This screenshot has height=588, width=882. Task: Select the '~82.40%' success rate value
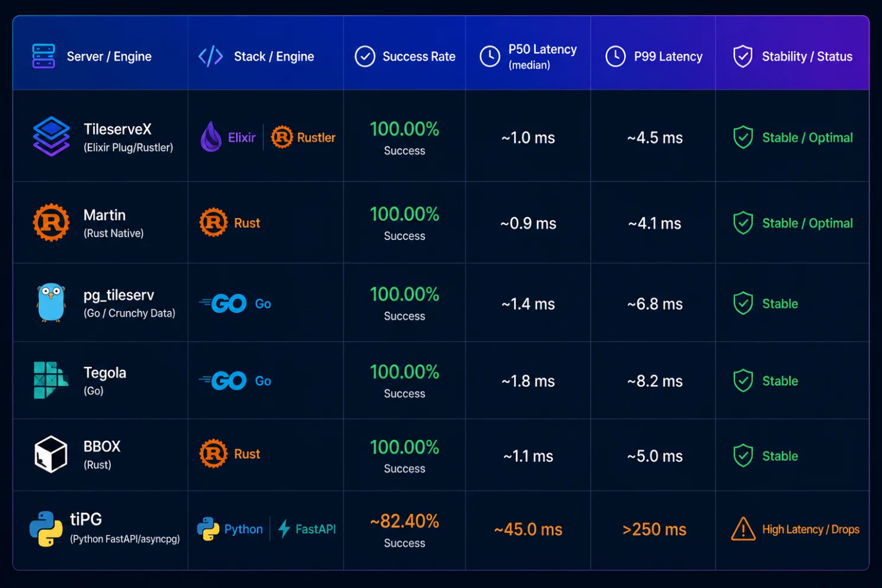tap(404, 521)
